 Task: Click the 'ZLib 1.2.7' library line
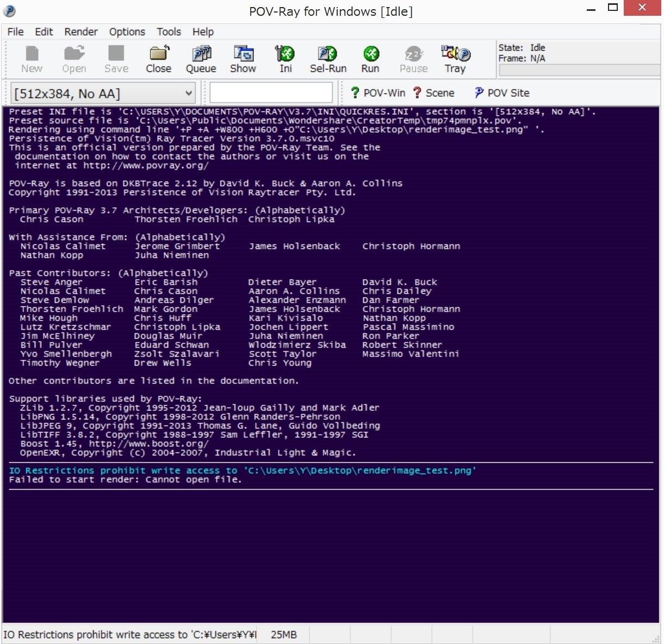tap(200, 408)
